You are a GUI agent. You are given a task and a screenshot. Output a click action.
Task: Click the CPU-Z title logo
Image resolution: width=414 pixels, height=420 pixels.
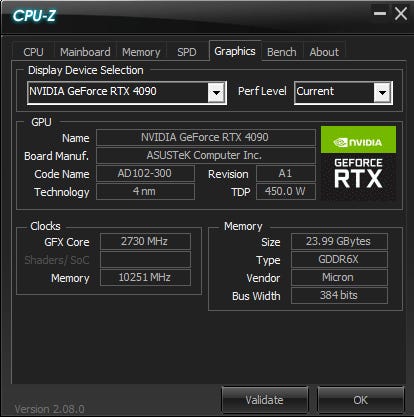coord(34,16)
